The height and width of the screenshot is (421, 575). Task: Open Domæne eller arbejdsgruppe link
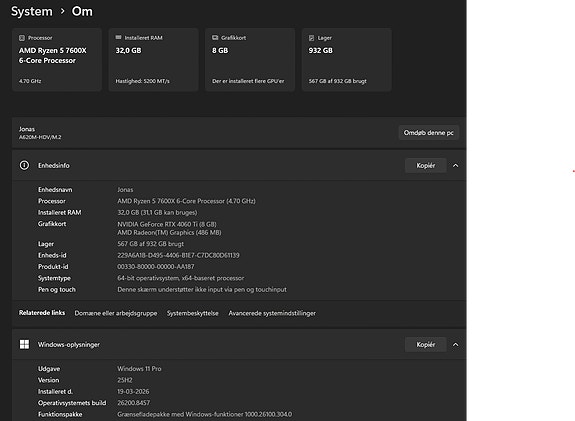(116, 313)
